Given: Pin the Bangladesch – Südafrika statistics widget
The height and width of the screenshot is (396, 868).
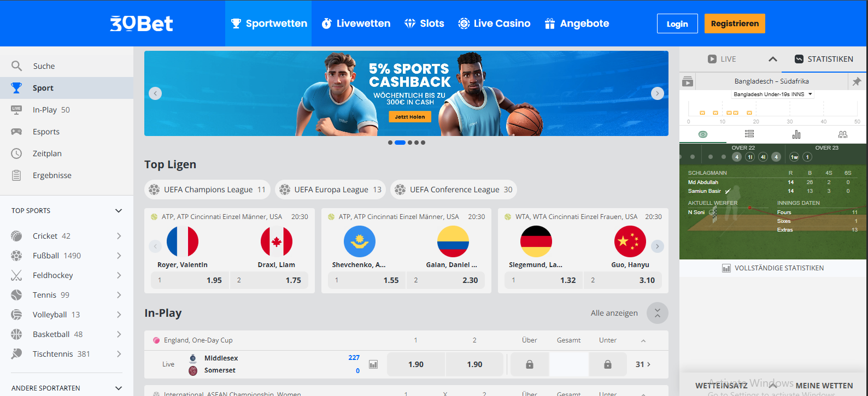Looking at the screenshot, I should point(857,81).
